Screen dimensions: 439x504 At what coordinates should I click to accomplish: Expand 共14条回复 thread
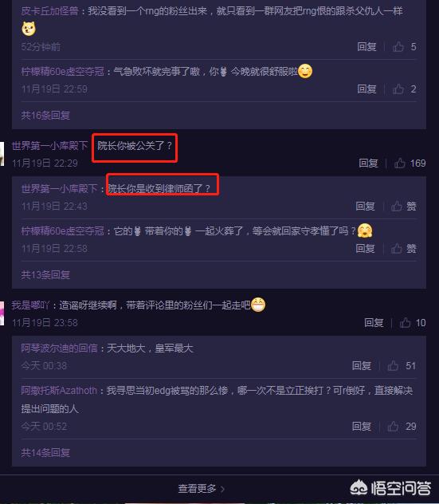click(x=45, y=453)
